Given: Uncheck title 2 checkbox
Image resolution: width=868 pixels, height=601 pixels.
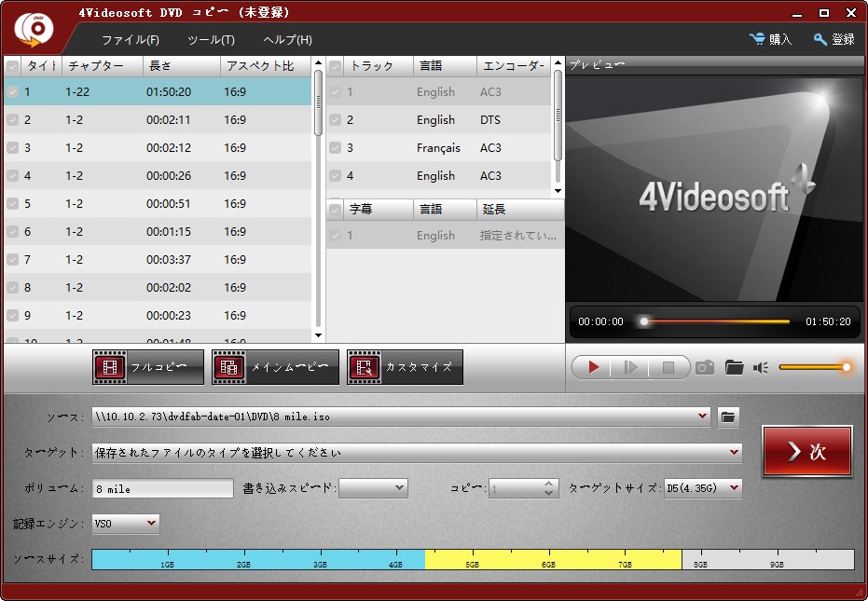Looking at the screenshot, I should 12,119.
